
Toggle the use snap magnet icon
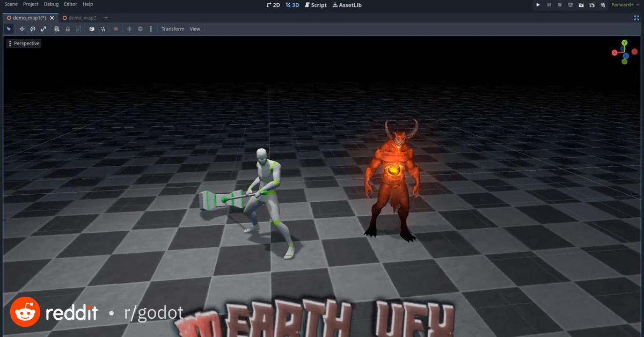(103, 29)
